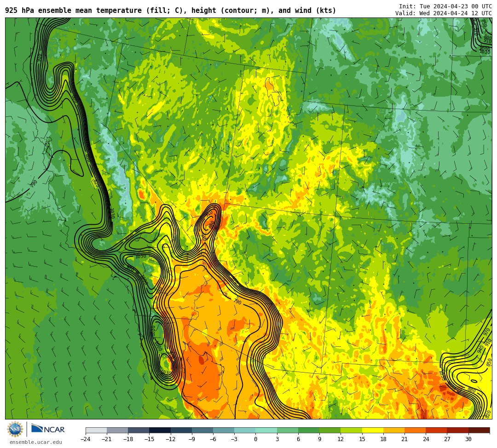
Task: Click the −3 colorbar label
Action: click(234, 439)
